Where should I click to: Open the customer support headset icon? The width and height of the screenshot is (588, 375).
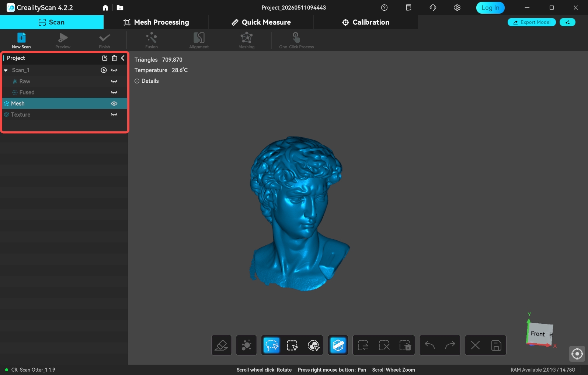click(433, 8)
